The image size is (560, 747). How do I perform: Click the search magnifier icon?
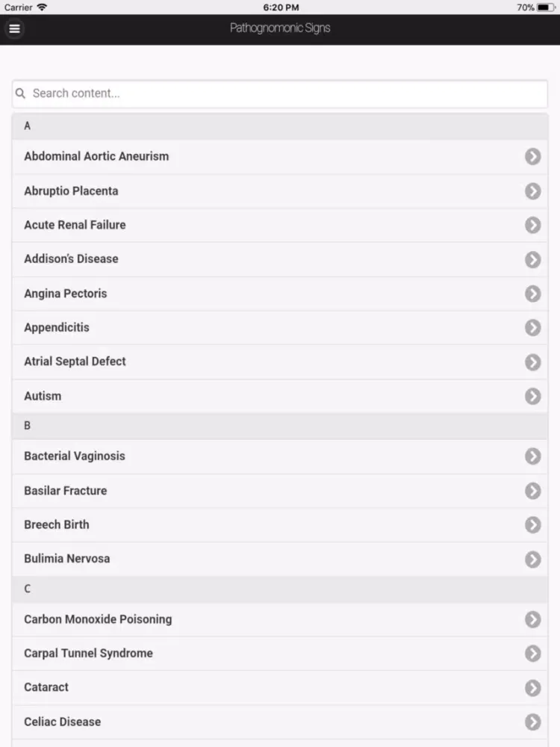tap(21, 93)
